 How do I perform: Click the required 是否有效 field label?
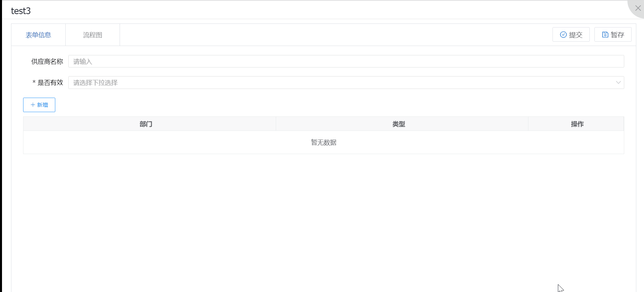[x=50, y=83]
